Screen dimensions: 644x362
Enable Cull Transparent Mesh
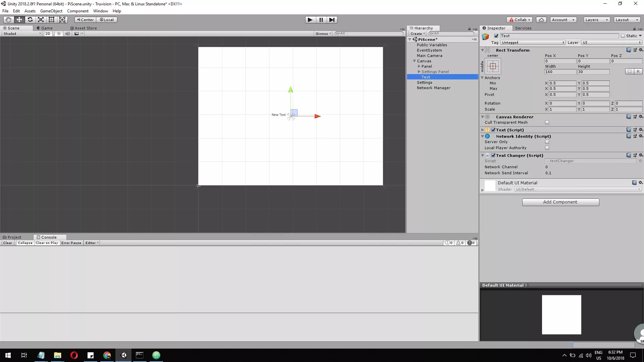click(x=547, y=122)
